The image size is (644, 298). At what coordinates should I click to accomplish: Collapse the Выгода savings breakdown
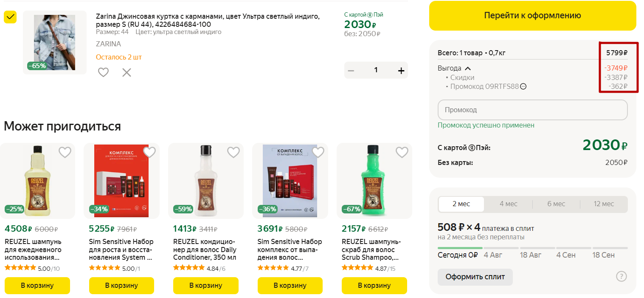coord(467,68)
